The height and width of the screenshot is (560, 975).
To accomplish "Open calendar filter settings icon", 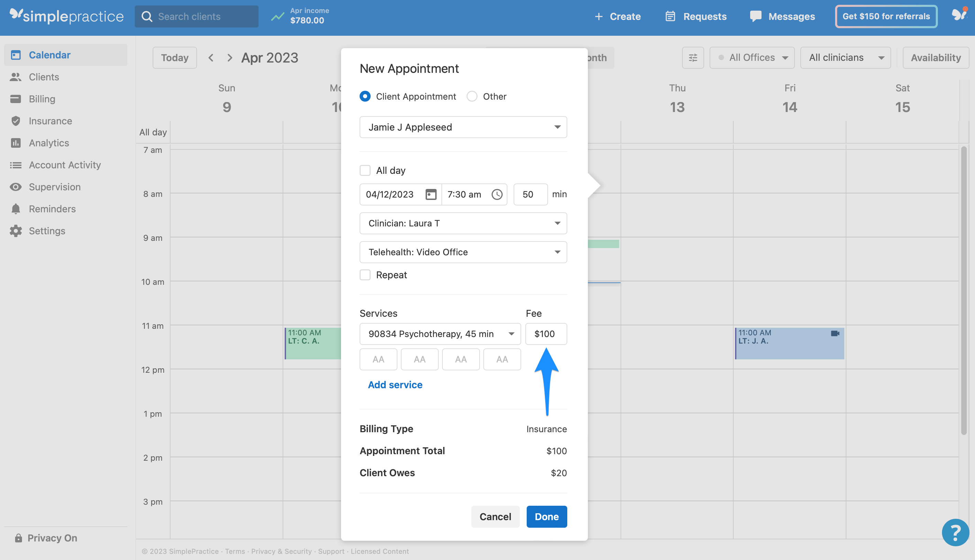I will coord(693,58).
